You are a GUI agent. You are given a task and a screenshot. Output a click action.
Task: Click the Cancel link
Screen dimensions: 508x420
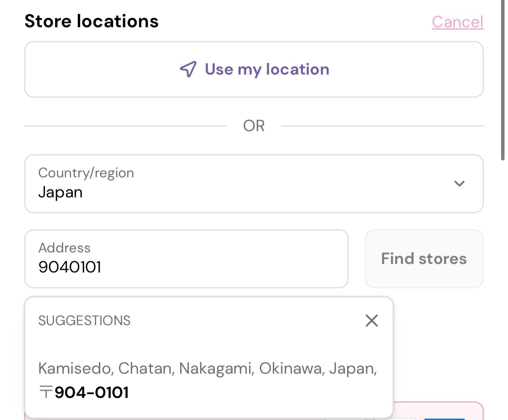(x=457, y=22)
